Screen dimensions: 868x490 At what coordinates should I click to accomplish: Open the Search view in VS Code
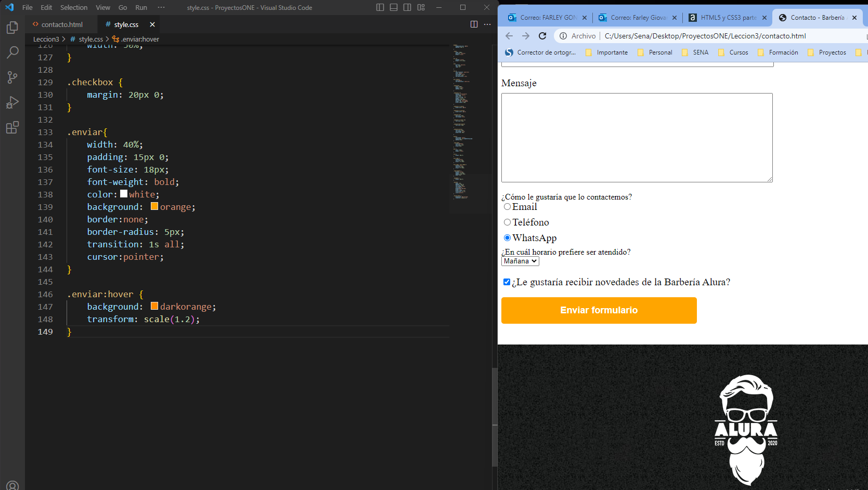click(12, 52)
